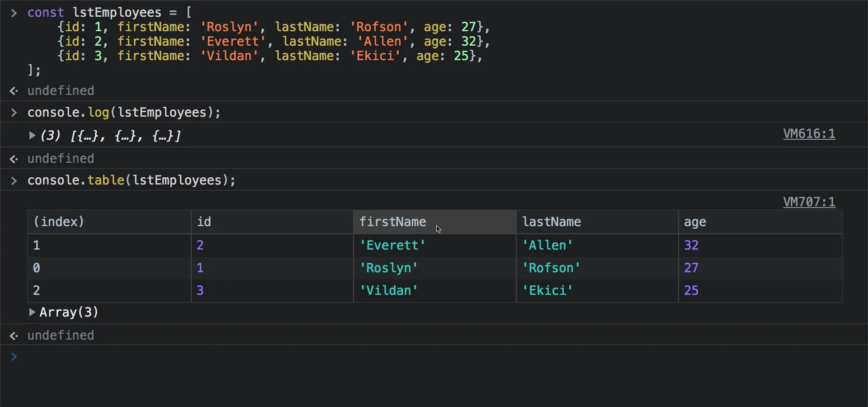Click the chevron beside the const lstEmployees declaration
This screenshot has width=868, height=407.
14,13
